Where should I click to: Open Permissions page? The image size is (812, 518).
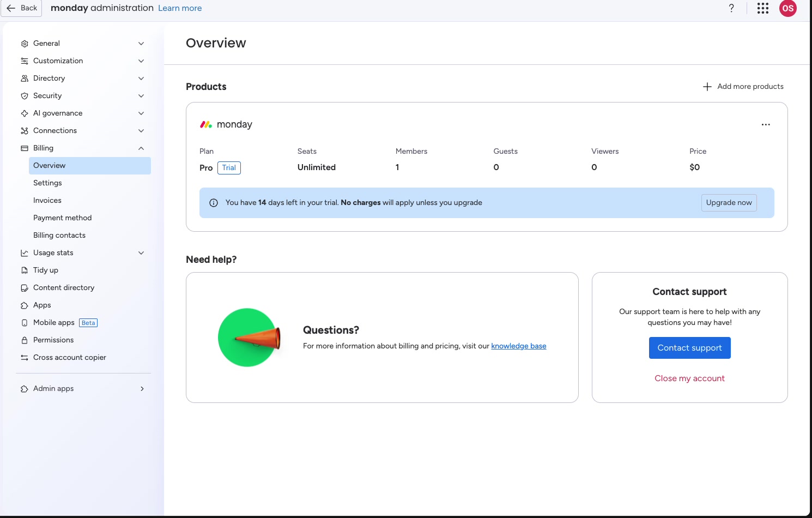(83, 340)
